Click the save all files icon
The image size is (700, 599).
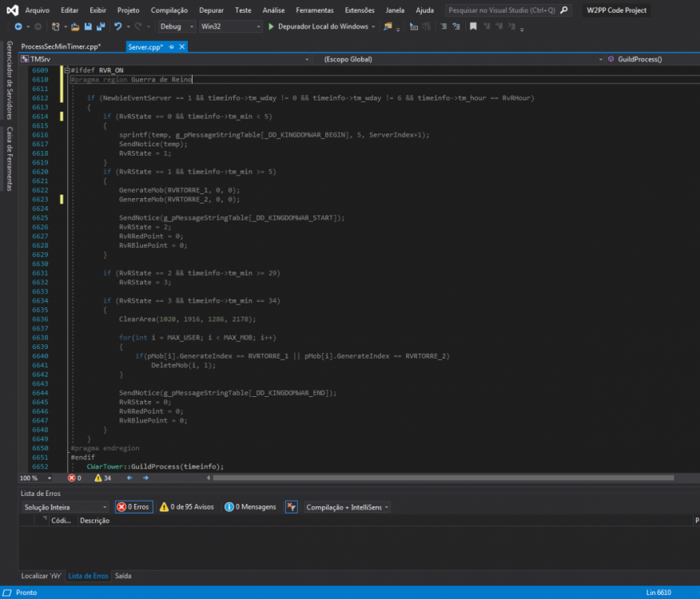pos(101,27)
